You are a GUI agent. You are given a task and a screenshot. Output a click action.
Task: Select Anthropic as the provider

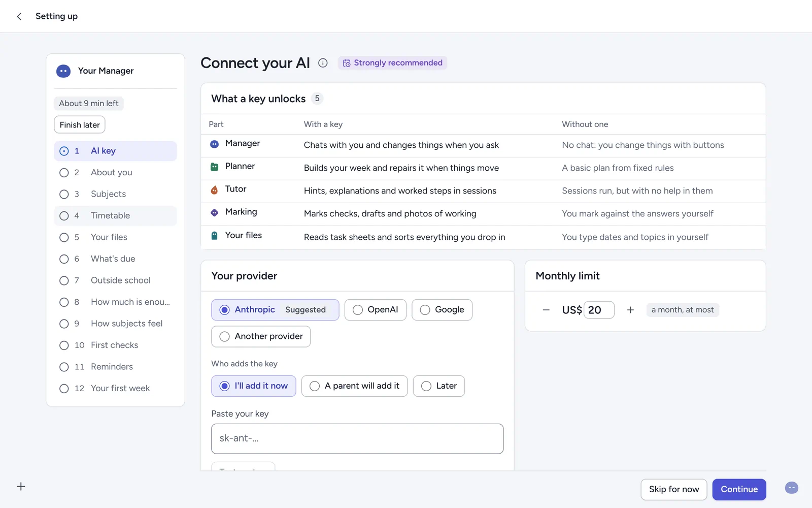[275, 310]
